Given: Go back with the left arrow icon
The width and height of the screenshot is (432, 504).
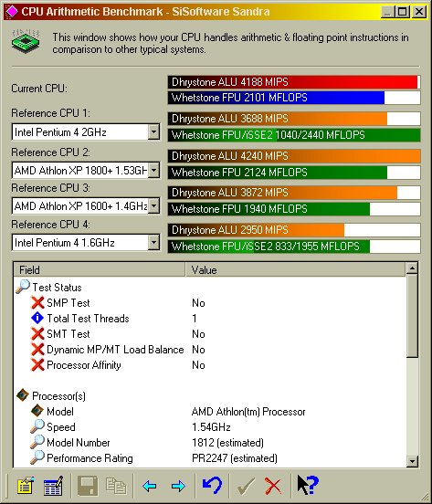Looking at the screenshot, I should tap(150, 486).
